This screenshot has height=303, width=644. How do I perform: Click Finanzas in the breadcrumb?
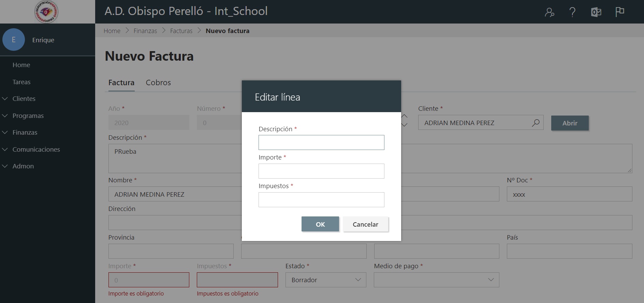[x=145, y=31]
